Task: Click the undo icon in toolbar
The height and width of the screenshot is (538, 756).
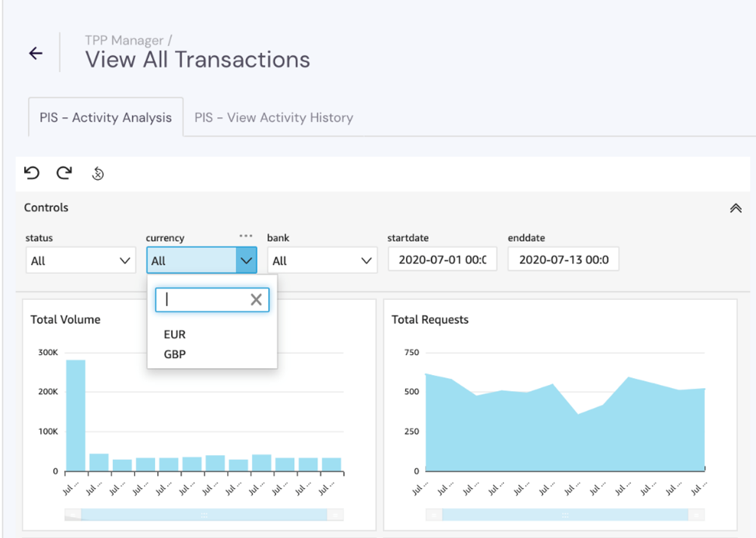Action: pyautogui.click(x=32, y=173)
